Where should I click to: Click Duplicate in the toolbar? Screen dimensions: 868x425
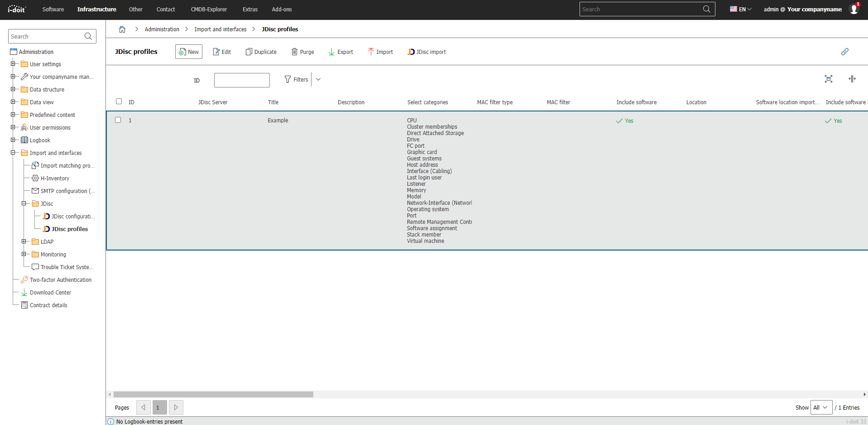pos(261,52)
